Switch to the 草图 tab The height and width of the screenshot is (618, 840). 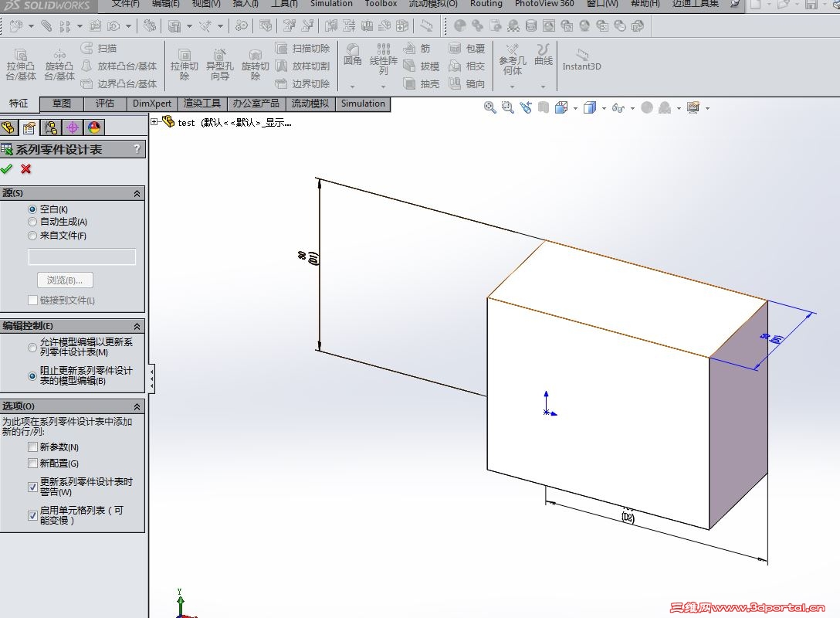[x=62, y=104]
